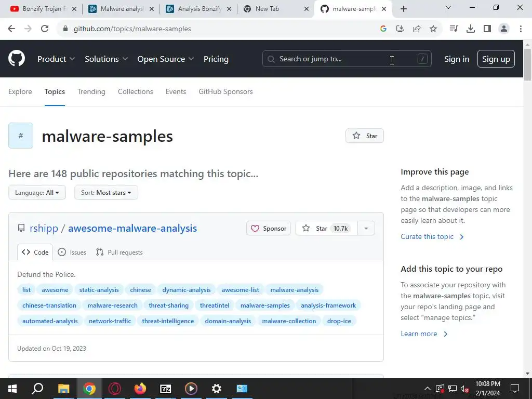This screenshot has height=399, width=532.
Task: Open Pricing page
Action: (x=216, y=59)
